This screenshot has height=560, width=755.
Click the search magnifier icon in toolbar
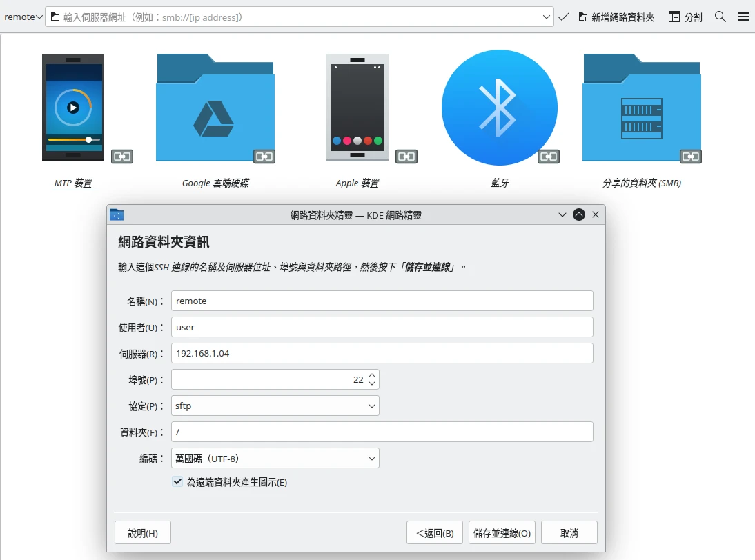coord(720,17)
